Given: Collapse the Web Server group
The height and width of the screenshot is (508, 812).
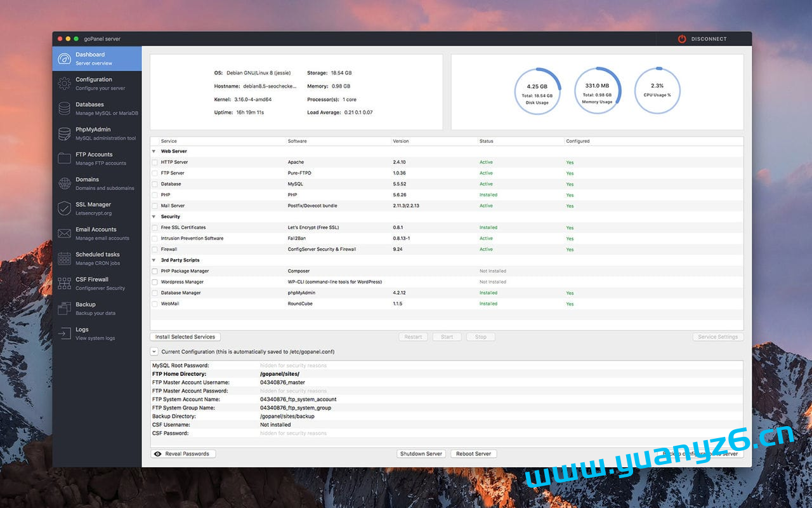Looking at the screenshot, I should click(x=154, y=152).
